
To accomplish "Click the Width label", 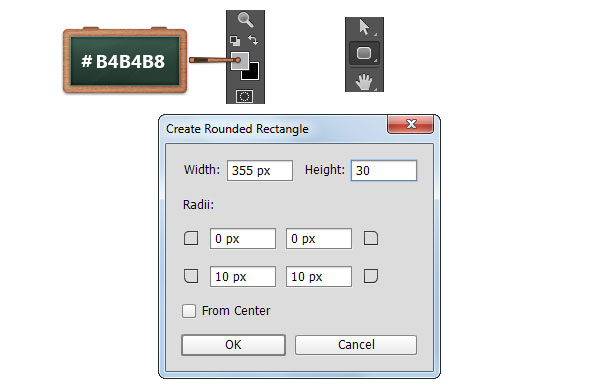I will [x=202, y=169].
